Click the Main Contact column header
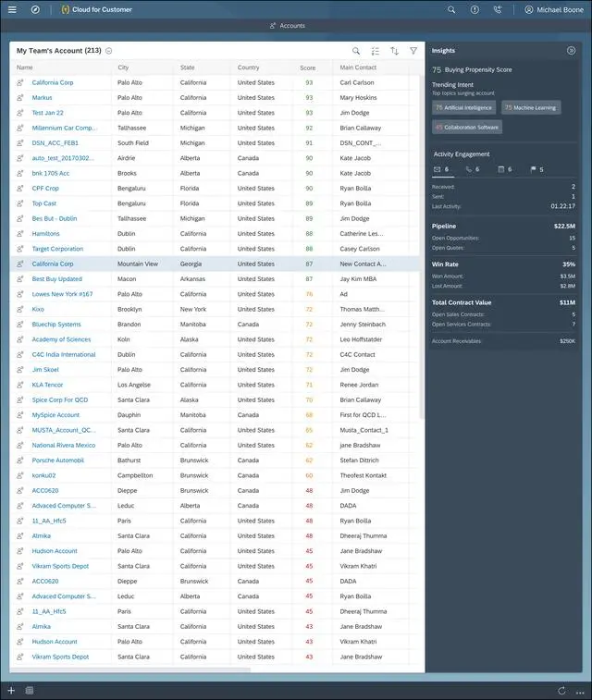The width and height of the screenshot is (592, 700). pyautogui.click(x=358, y=68)
